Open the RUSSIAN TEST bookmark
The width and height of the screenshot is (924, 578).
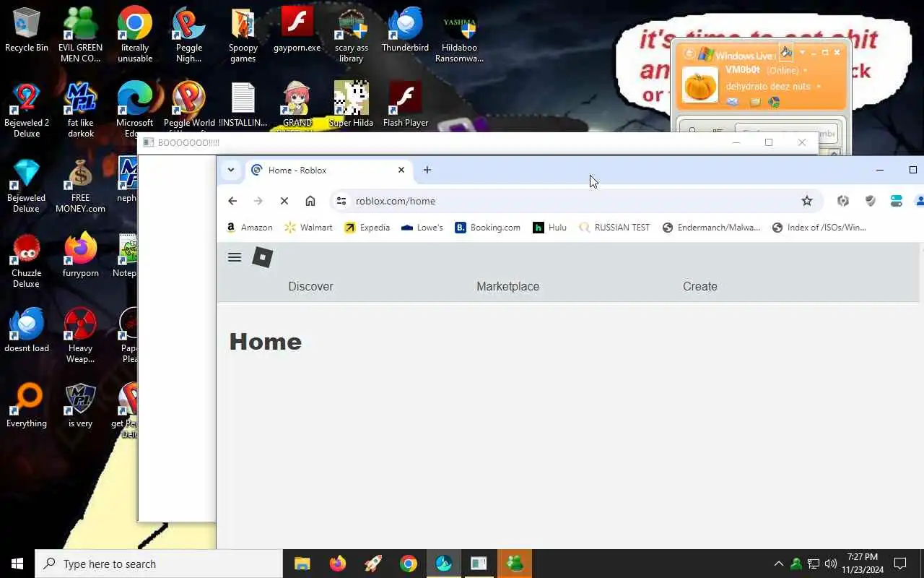click(614, 227)
